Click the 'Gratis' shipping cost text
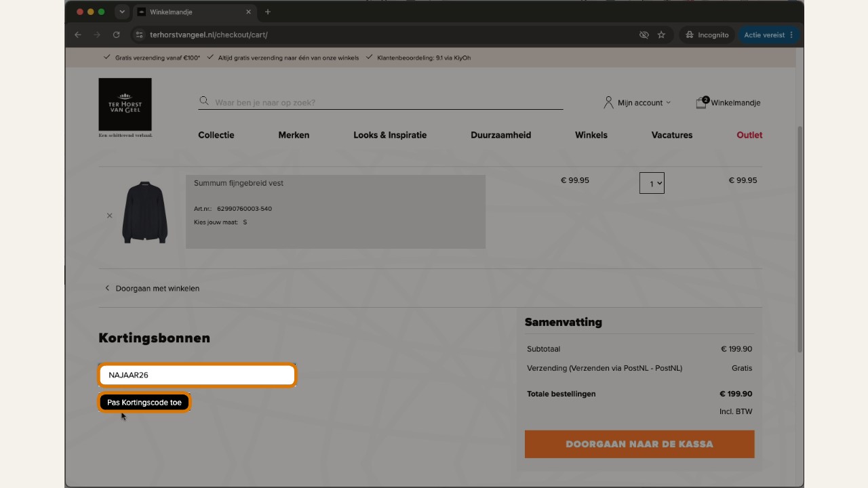Image resolution: width=868 pixels, height=488 pixels. coord(742,368)
